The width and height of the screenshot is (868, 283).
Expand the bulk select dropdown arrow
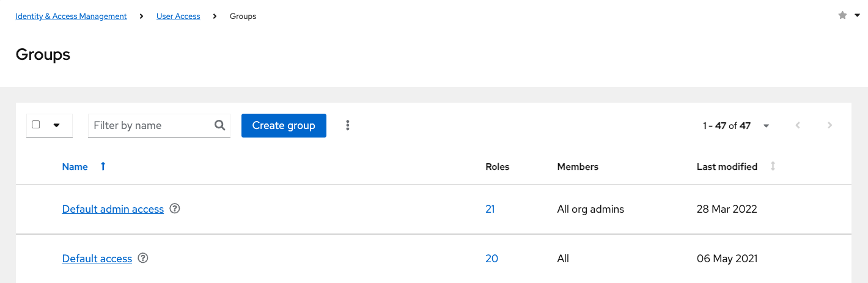click(56, 125)
